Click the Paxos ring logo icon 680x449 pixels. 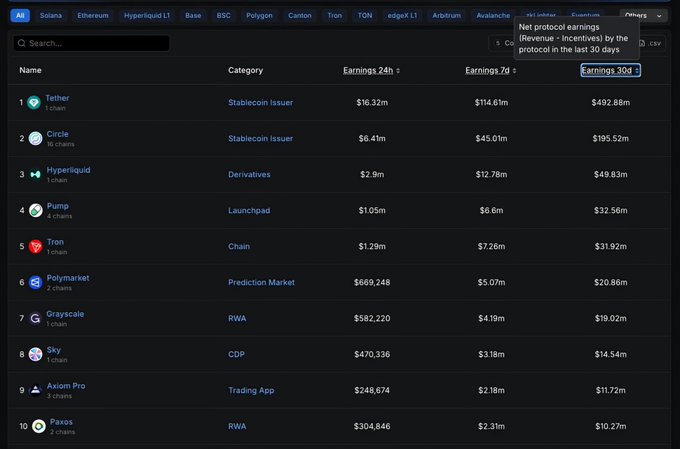pyautogui.click(x=39, y=426)
